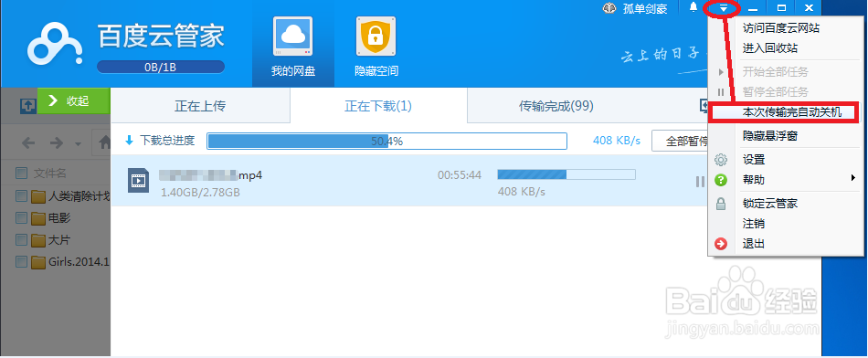868x358 pixels.
Task: Click the padlock icon in menu
Action: click(x=721, y=204)
